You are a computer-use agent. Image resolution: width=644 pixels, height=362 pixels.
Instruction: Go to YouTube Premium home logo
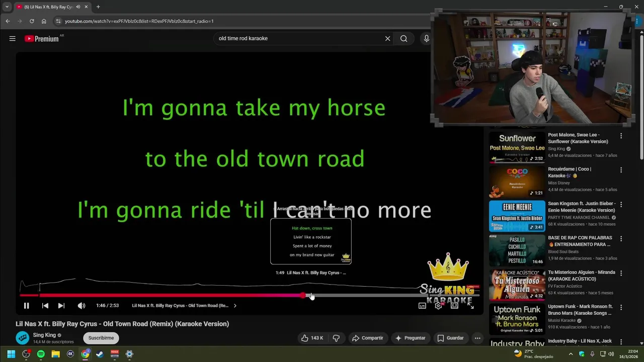42,39
